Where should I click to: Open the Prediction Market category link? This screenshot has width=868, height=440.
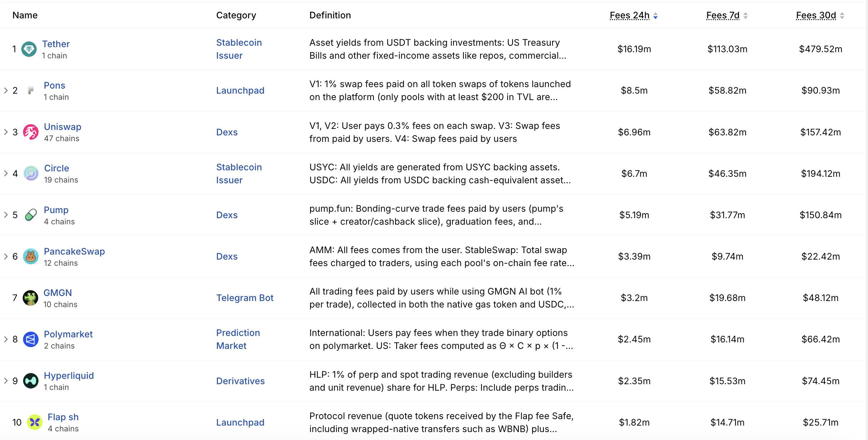pyautogui.click(x=238, y=339)
